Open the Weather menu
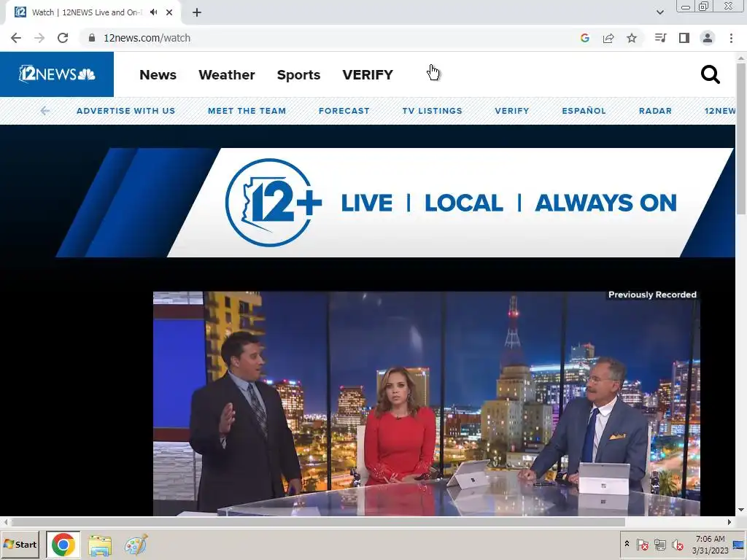 [227, 75]
